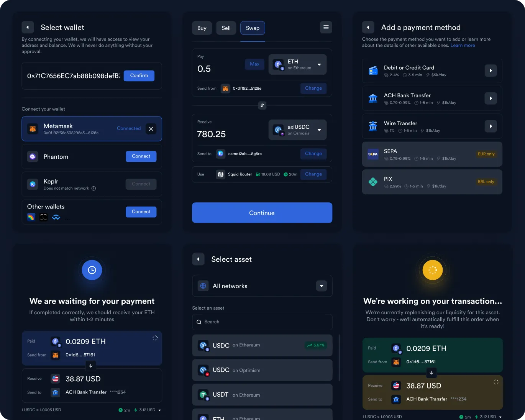Type in the asset Search field
The width and height of the screenshot is (525, 420).
tap(262, 322)
